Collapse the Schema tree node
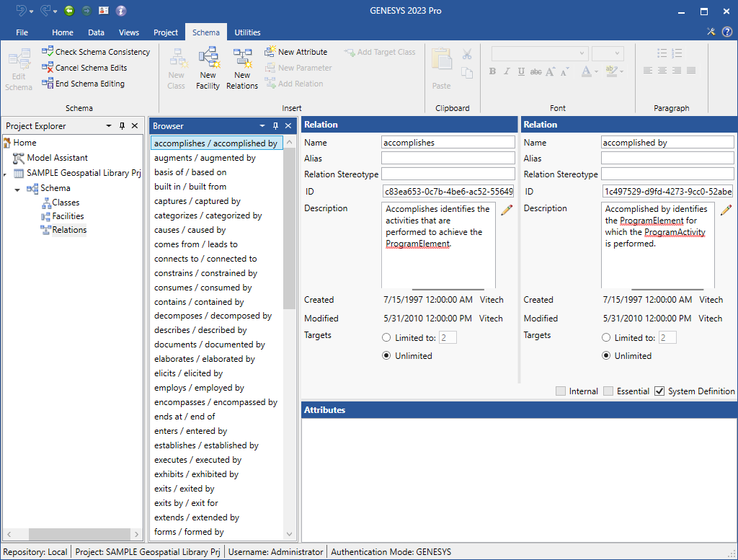The width and height of the screenshot is (738, 560). point(17,189)
